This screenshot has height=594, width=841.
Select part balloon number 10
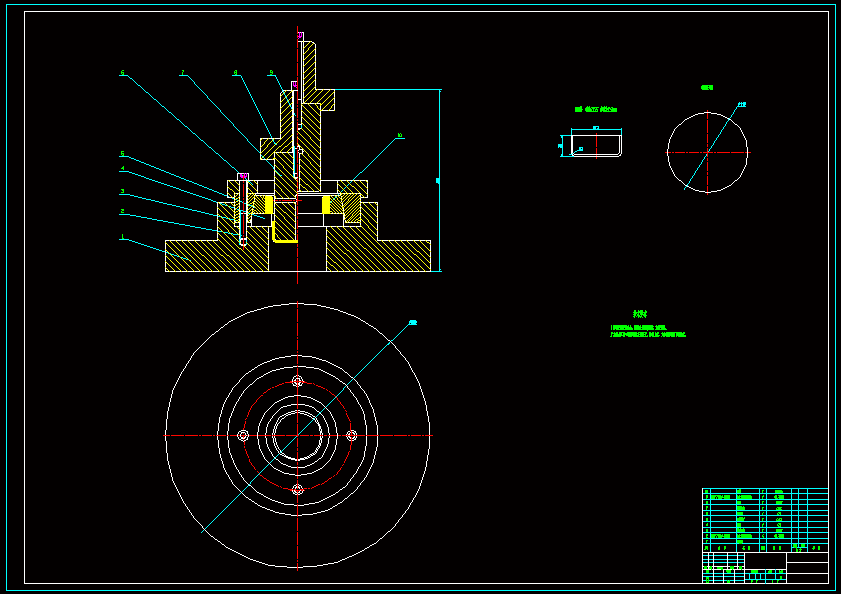(x=400, y=136)
